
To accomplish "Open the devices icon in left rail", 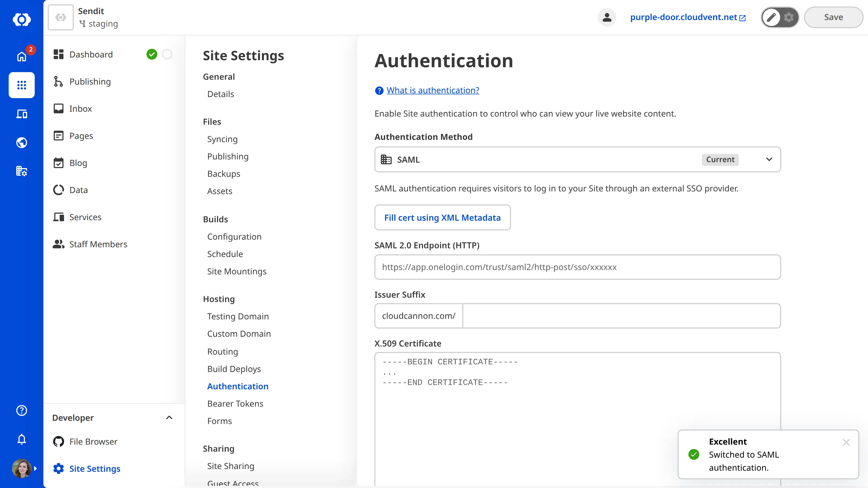I will click(x=22, y=114).
